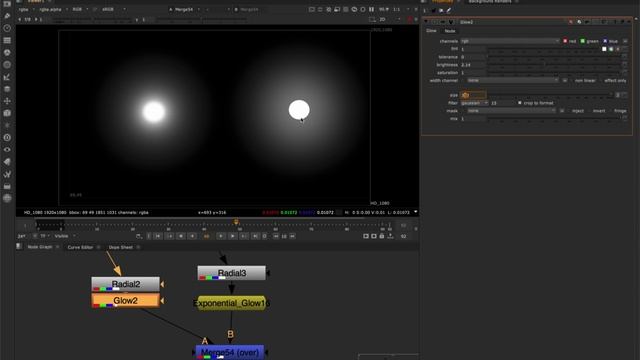The width and height of the screenshot is (640, 360).
Task: Open the RGB display dropdown
Action: pos(80,9)
